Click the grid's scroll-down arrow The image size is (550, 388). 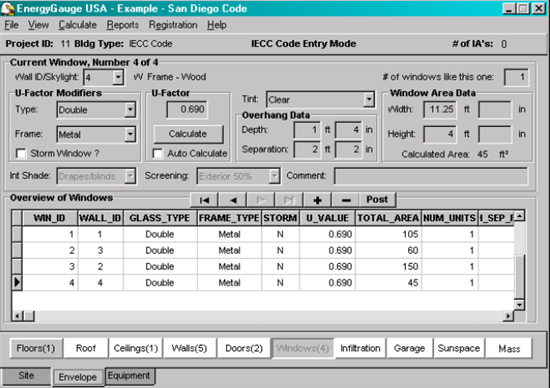[519, 305]
